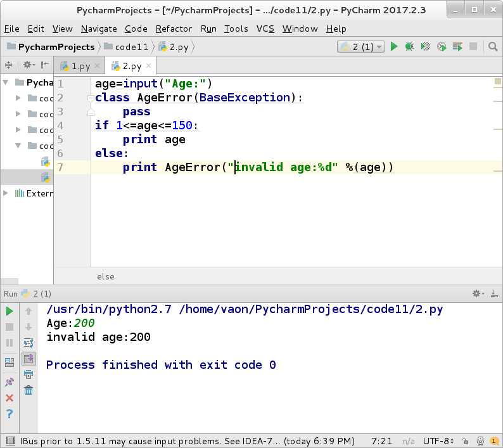Hide the Run tool window icon
Image resolution: width=503 pixels, height=448 pixels.
(494, 293)
